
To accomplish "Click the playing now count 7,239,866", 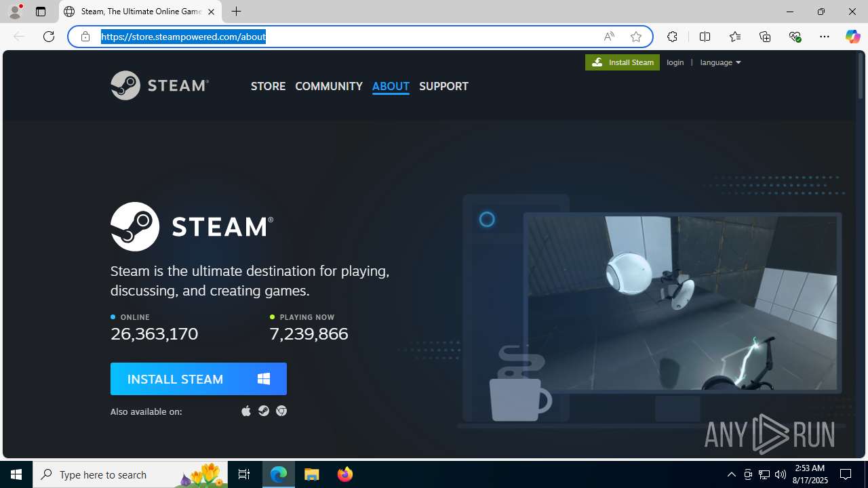I will tap(309, 333).
